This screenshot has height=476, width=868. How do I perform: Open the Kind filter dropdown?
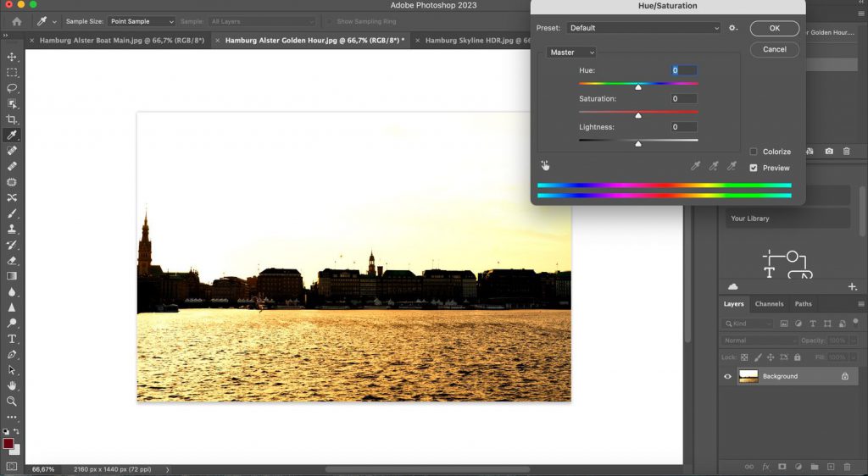pos(748,324)
